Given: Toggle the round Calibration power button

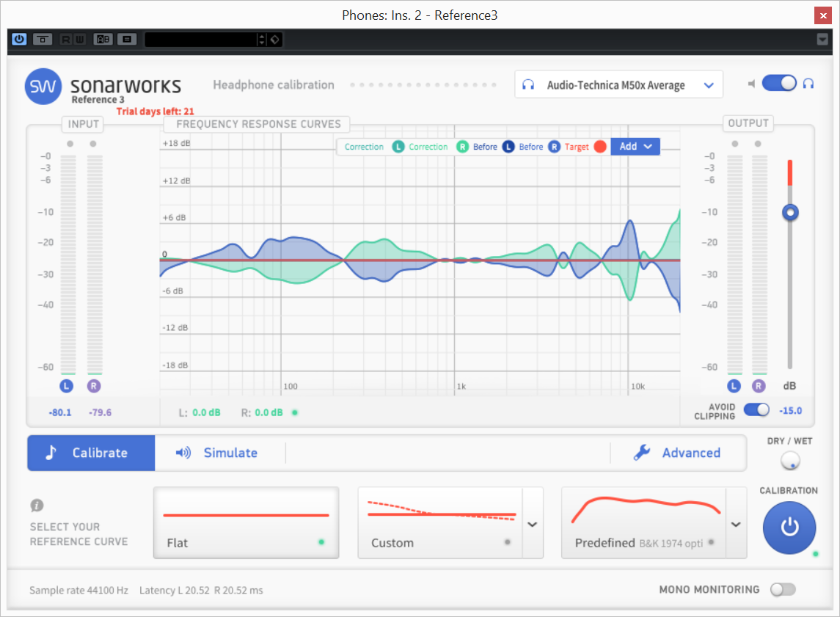Looking at the screenshot, I should pos(789,527).
